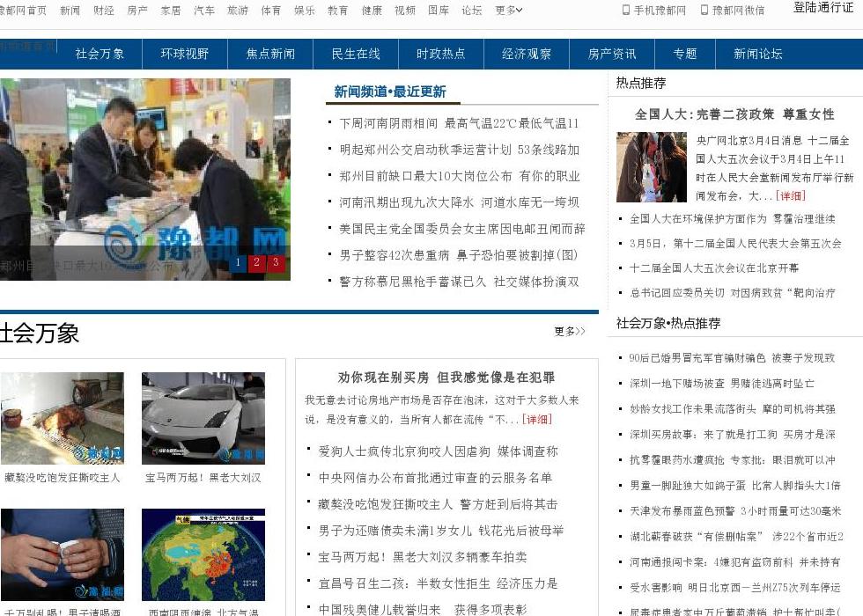Switch to the 社会万象 channel tab
Image resolution: width=863 pixels, height=616 pixels.
coord(100,54)
